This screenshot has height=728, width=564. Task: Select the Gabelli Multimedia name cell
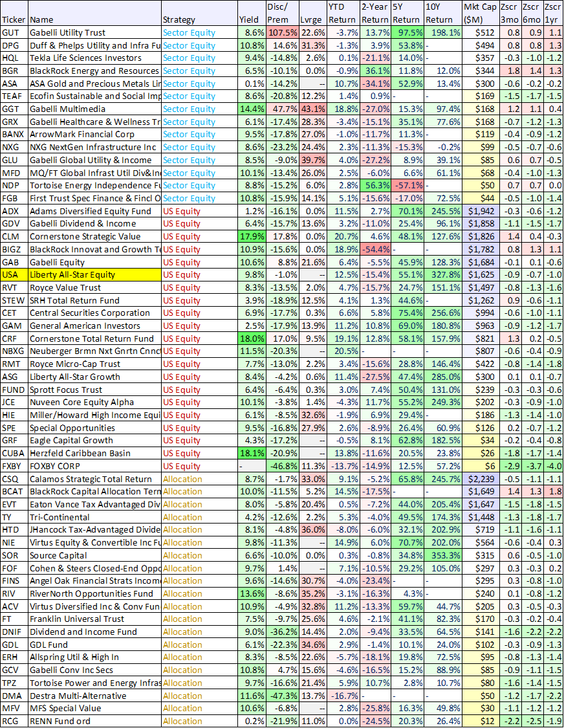pyautogui.click(x=94, y=109)
